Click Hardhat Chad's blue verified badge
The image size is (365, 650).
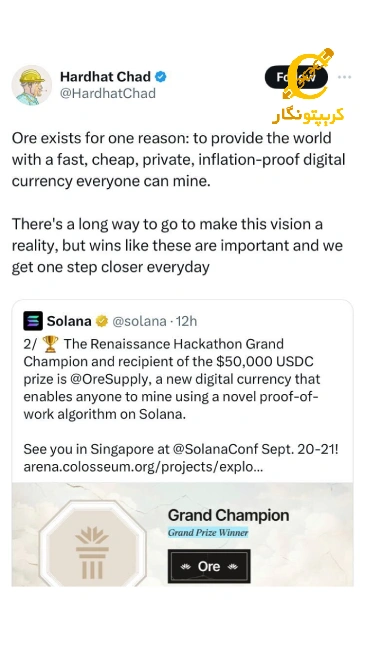(x=161, y=77)
